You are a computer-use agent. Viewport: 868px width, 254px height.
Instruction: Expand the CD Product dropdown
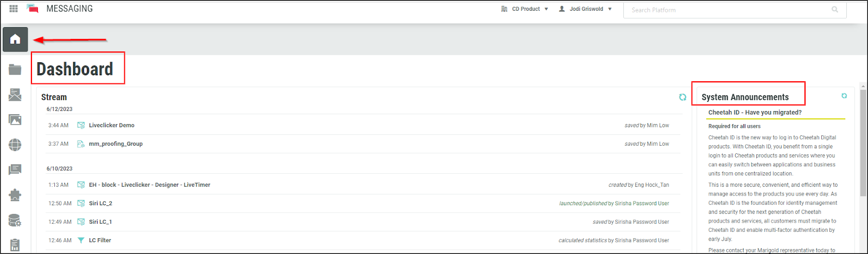[525, 9]
